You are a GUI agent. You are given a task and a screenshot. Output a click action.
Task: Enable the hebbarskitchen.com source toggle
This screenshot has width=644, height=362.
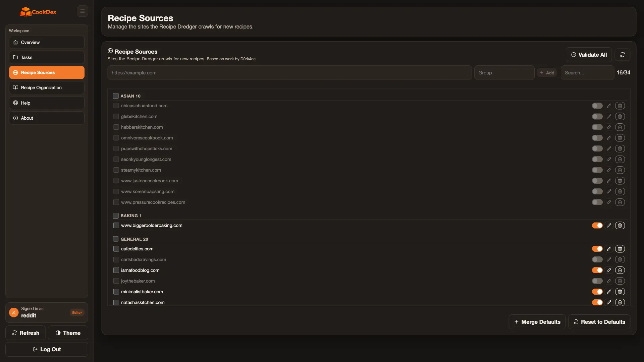point(597,127)
